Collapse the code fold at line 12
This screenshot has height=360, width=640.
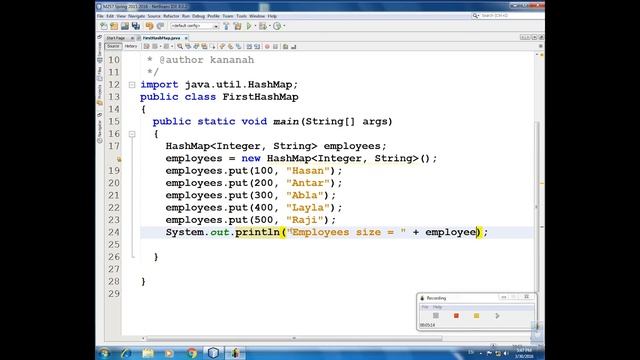[x=132, y=85]
